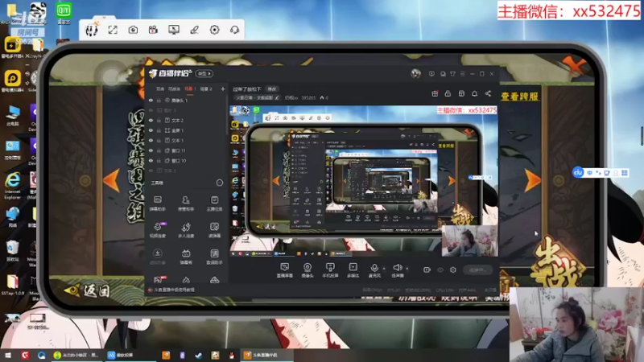The image size is (644, 362).
Task: Add 摄像头 camera source from bottom bar
Action: coord(308,270)
